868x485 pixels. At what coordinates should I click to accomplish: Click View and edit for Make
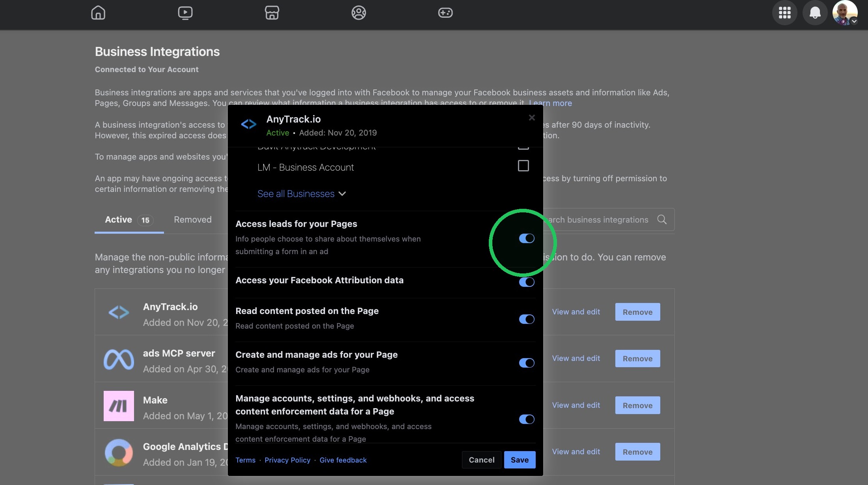point(576,405)
